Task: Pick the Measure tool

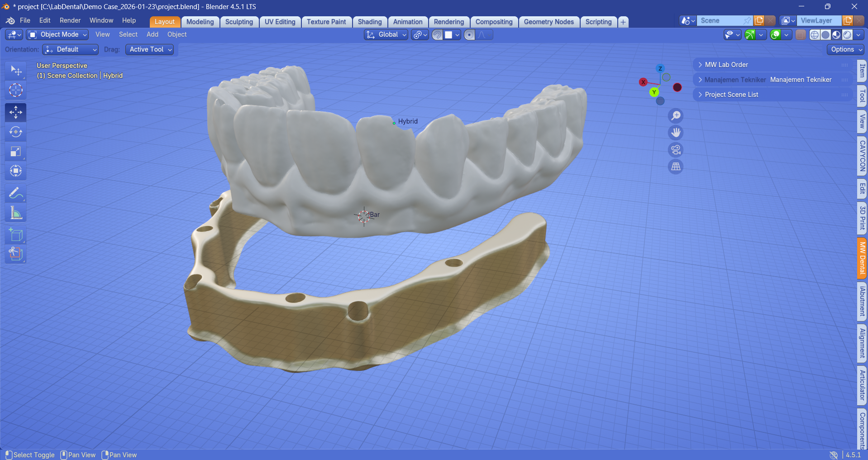Action: [x=15, y=213]
